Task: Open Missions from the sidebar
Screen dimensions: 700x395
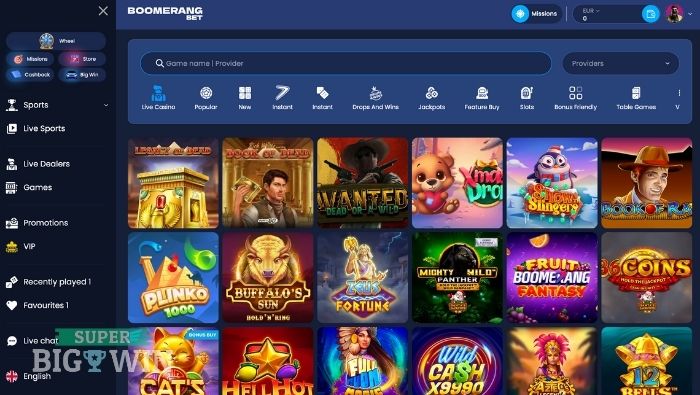Action: pyautogui.click(x=30, y=59)
